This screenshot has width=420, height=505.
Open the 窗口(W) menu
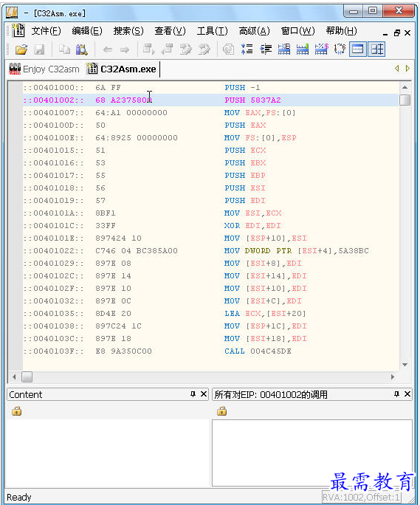pos(297,31)
